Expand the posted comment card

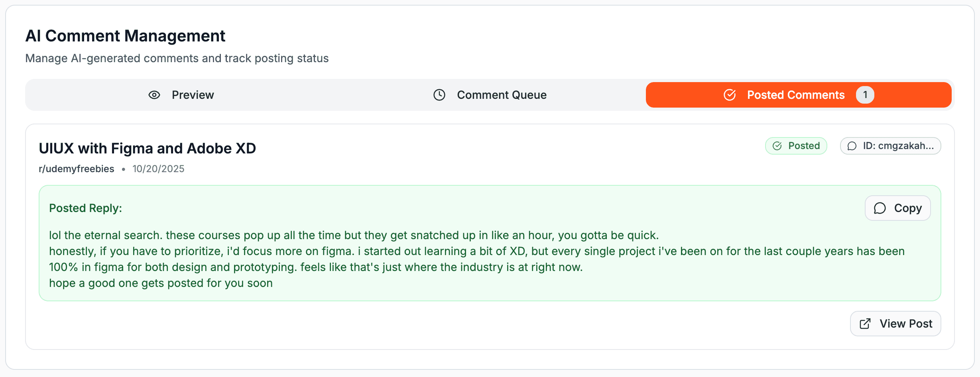tap(490, 235)
